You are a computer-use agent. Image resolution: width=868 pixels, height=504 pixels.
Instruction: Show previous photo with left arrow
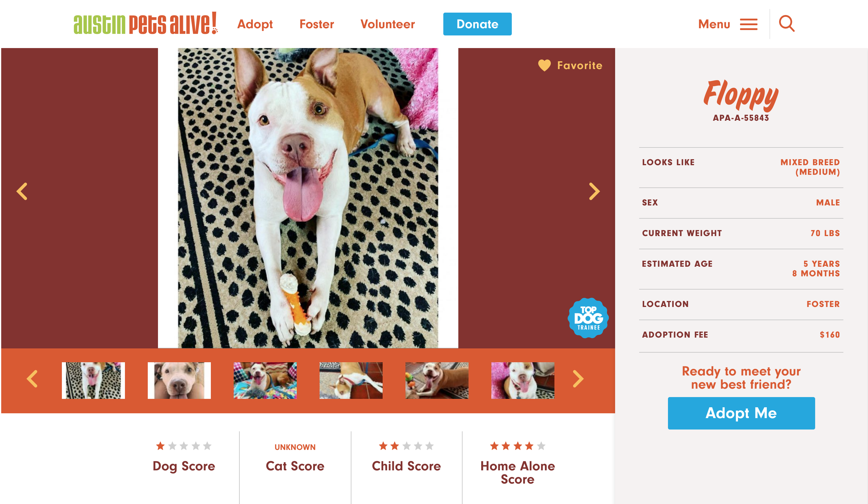pyautogui.click(x=22, y=192)
